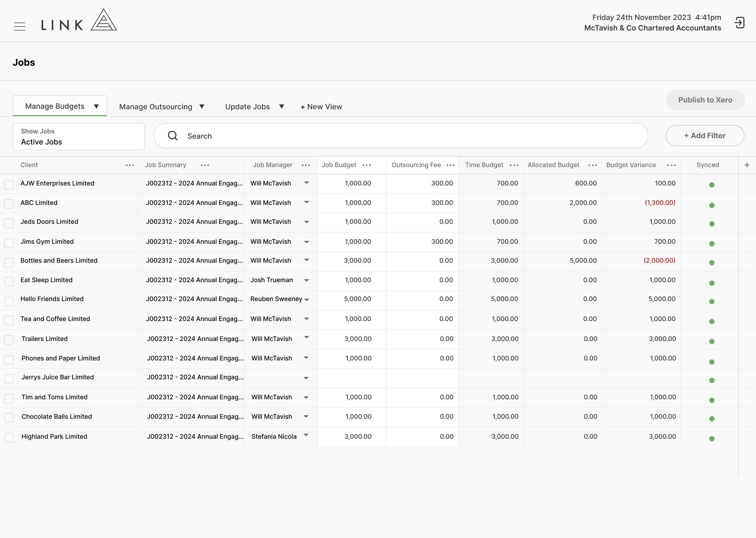
Task: Select Jeds Doors Limited checkbox
Action: [x=9, y=223]
